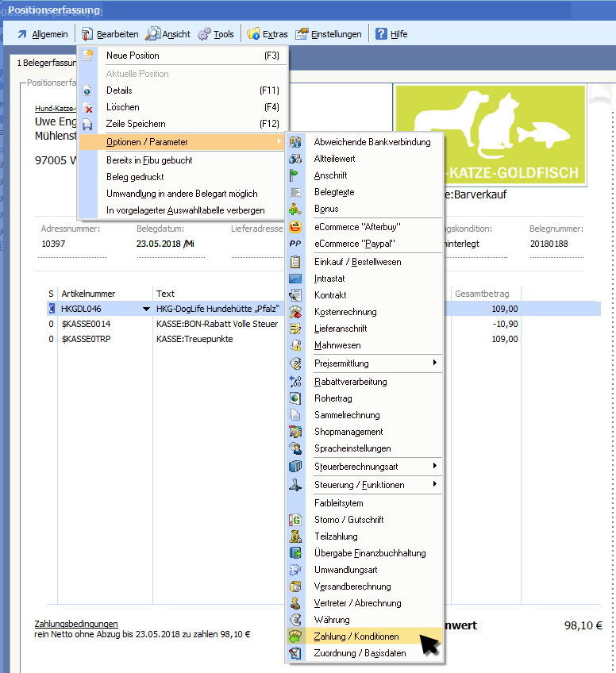The height and width of the screenshot is (673, 616).
Task: Toggle 'Beleg gedruckt' menu option
Action: click(x=135, y=177)
